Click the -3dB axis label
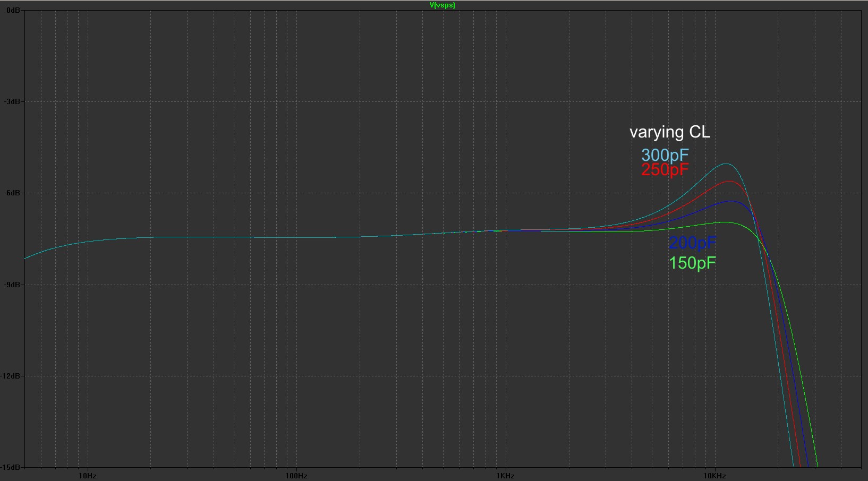Viewport: 868px width, 481px height. (x=13, y=101)
